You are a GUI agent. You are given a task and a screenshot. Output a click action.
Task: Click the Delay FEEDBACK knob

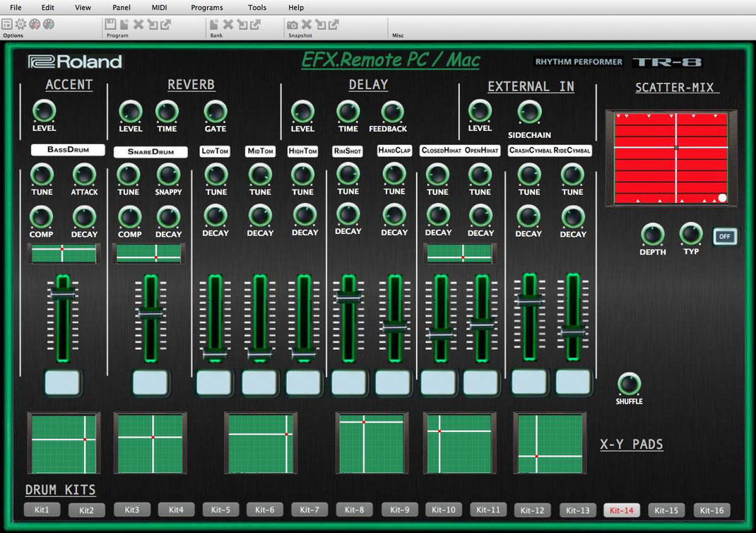392,112
